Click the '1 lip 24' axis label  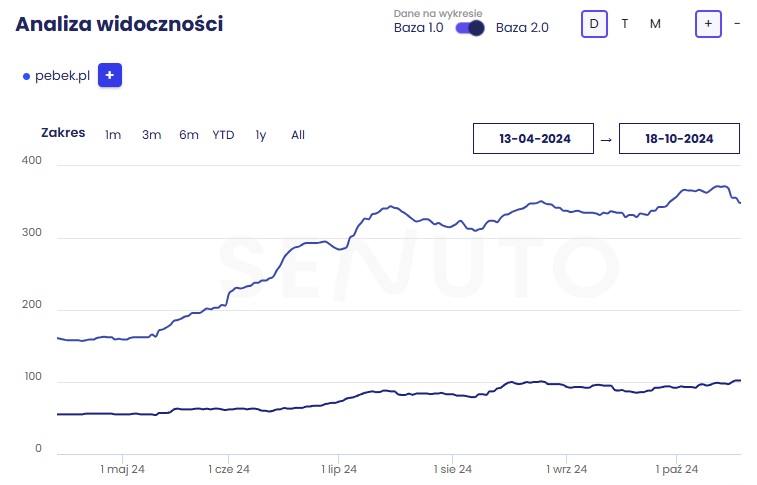339,469
